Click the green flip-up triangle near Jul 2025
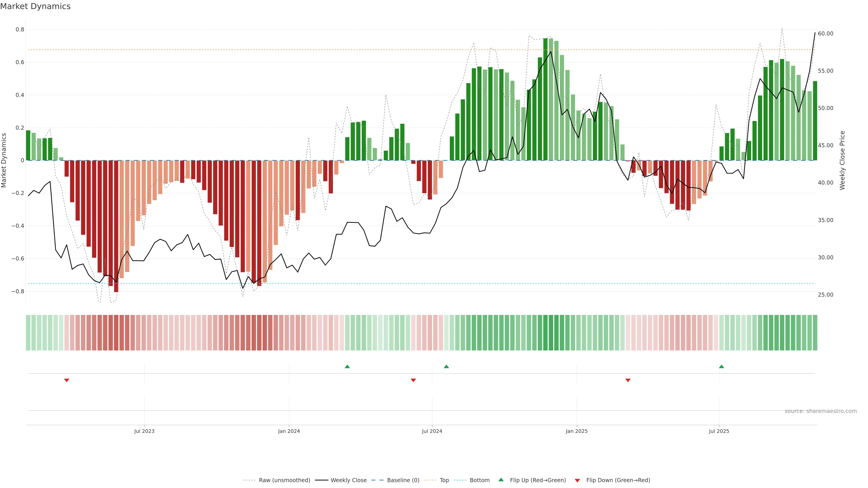 tap(722, 366)
